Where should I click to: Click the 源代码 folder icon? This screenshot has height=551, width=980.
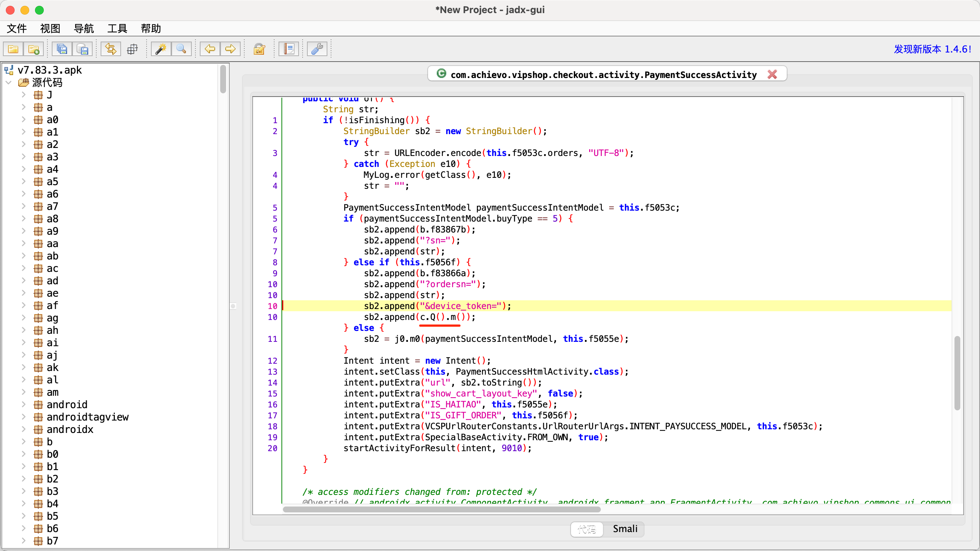24,82
